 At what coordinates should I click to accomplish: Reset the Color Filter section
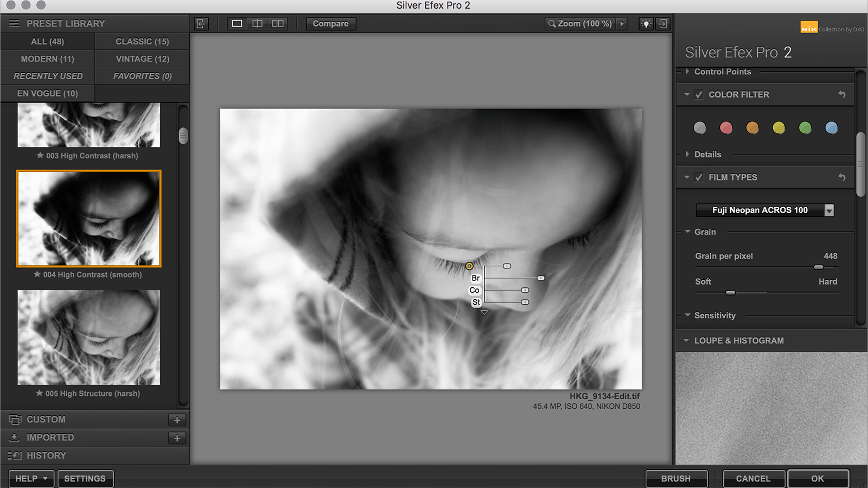coord(841,94)
